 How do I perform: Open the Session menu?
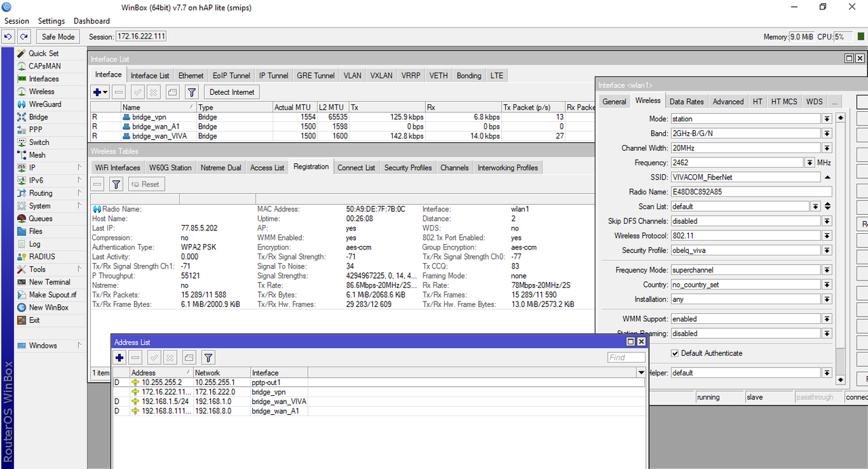(x=17, y=21)
